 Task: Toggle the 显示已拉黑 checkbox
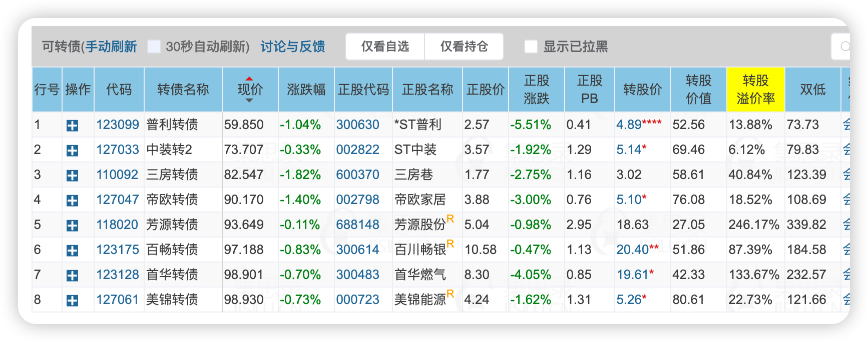[531, 46]
